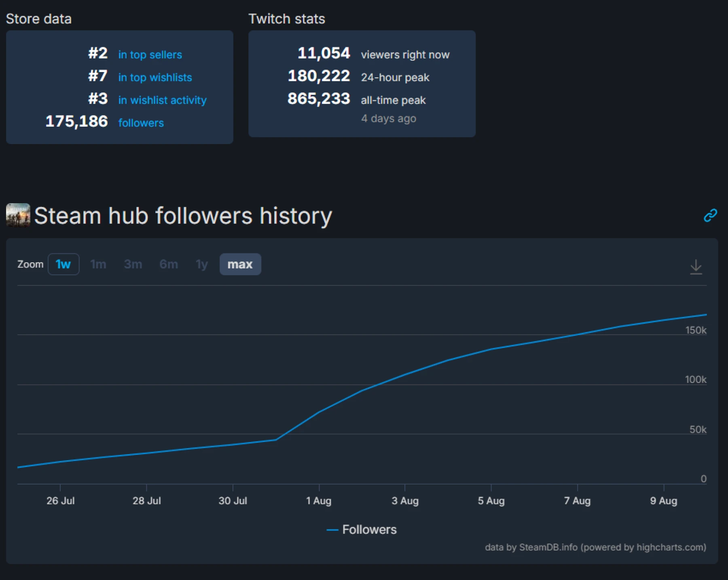Open the 'in top wishlists' link
Screen dimensions: 728x580
(155, 77)
